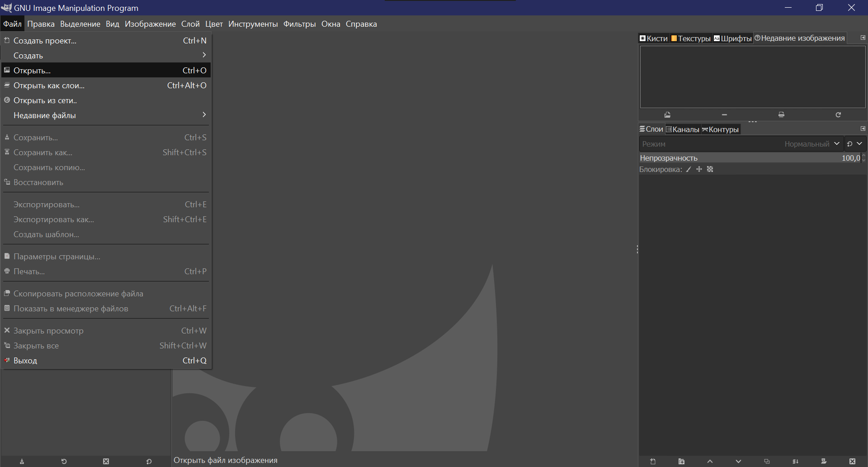Open the Правка menu
The image size is (868, 467).
pos(41,24)
